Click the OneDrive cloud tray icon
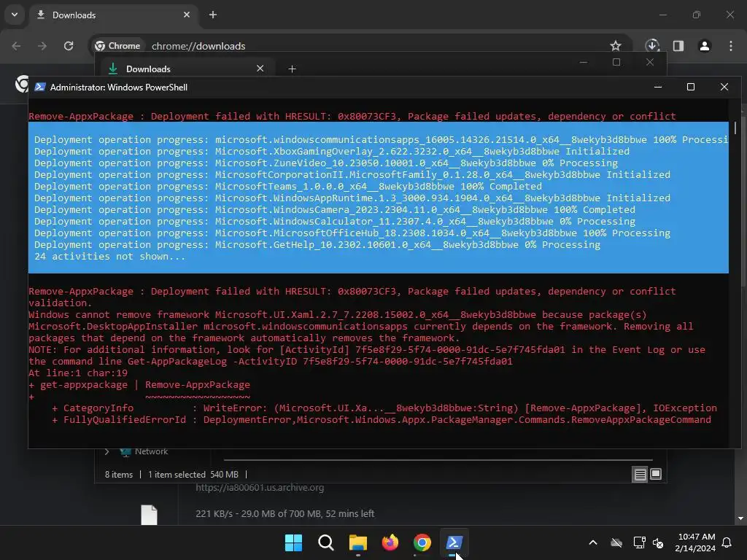747x560 pixels. [616, 542]
